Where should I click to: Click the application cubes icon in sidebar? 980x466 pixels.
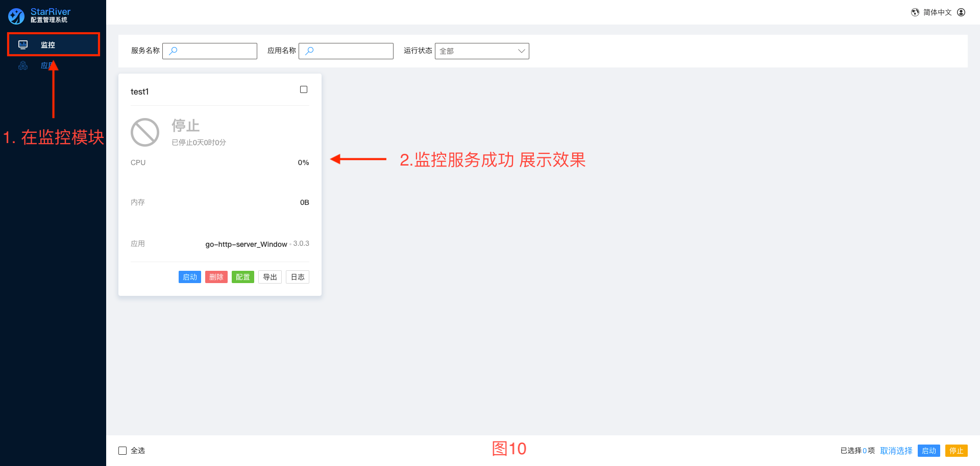(x=23, y=65)
